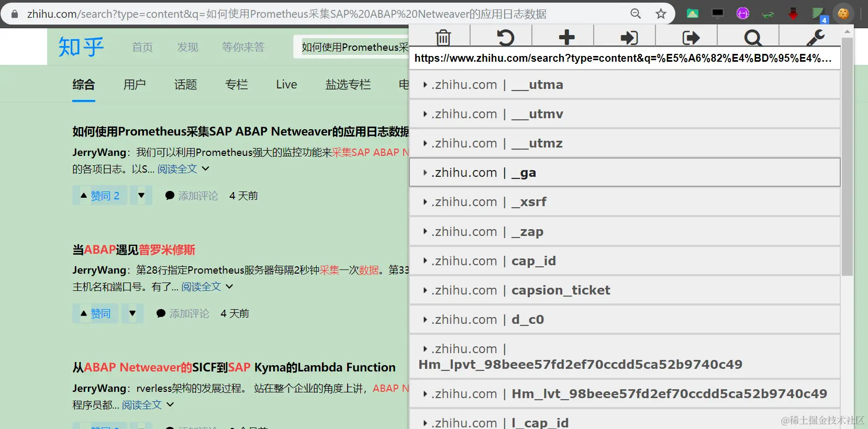Screen dimensions: 868x429
Task: Select the 综合 search tab
Action: [x=84, y=84]
